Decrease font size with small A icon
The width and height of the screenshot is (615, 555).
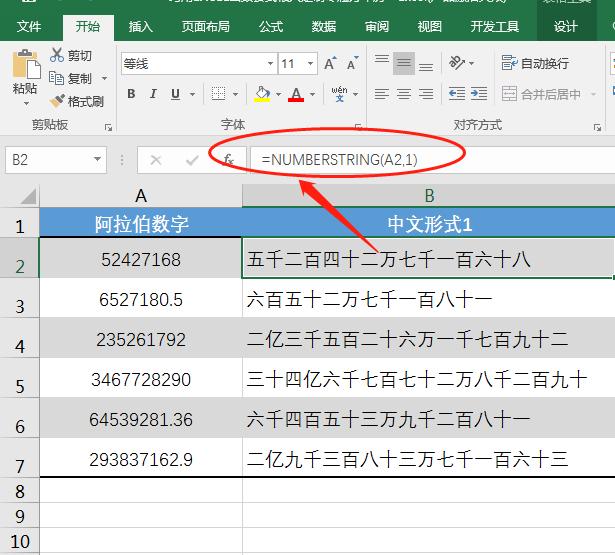tap(352, 64)
